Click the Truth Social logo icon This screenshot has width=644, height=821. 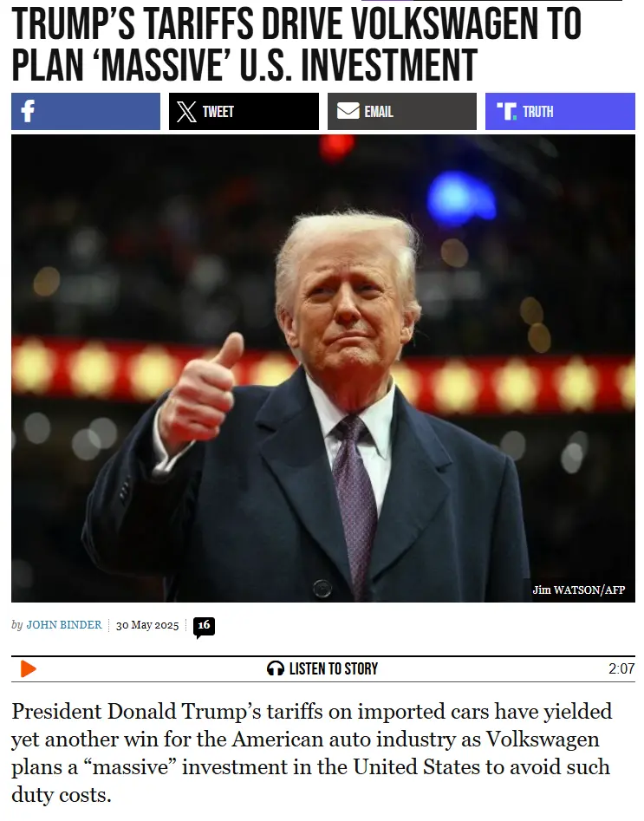point(506,111)
